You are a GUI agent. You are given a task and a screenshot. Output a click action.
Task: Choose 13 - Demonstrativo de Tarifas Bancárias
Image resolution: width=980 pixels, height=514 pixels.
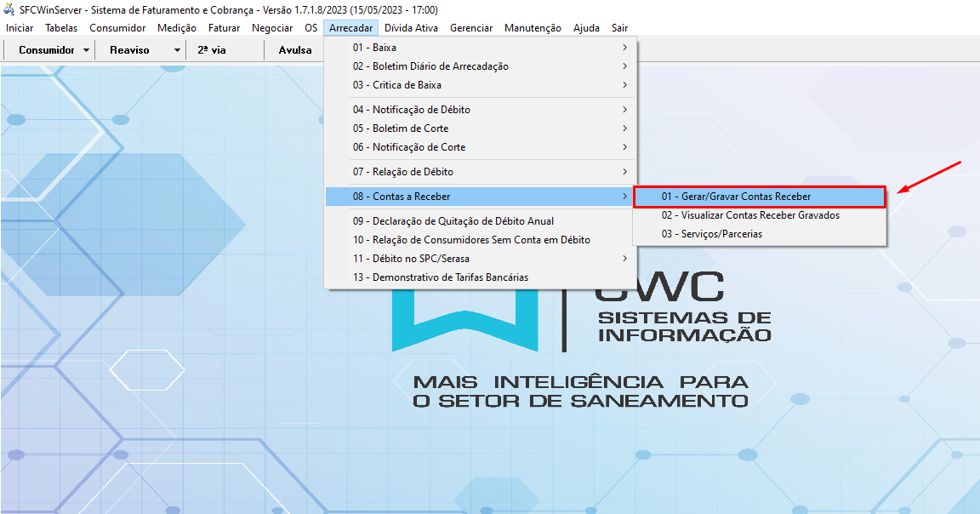click(x=440, y=277)
